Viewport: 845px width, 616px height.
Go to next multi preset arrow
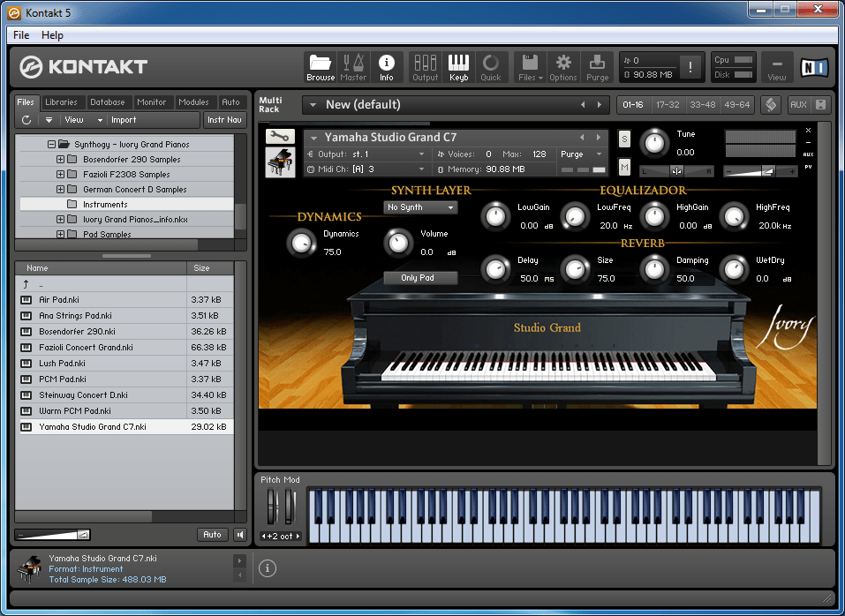[600, 105]
